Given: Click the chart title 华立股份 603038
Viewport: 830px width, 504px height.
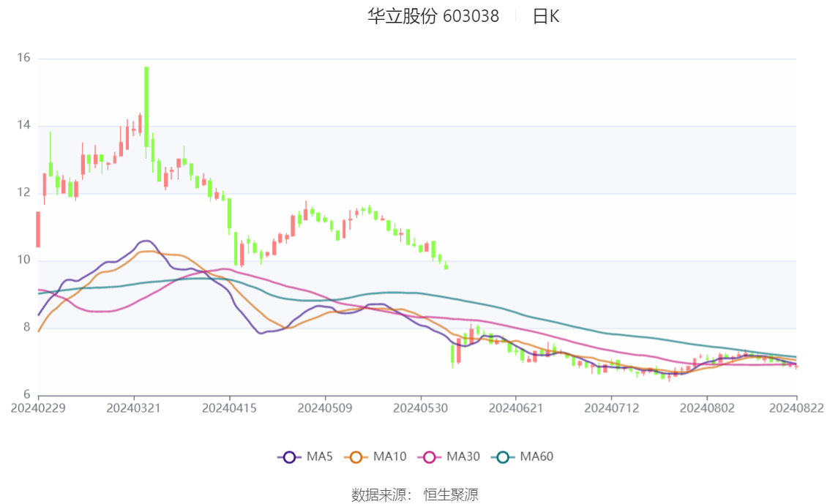Looking at the screenshot, I should pyautogui.click(x=433, y=16).
